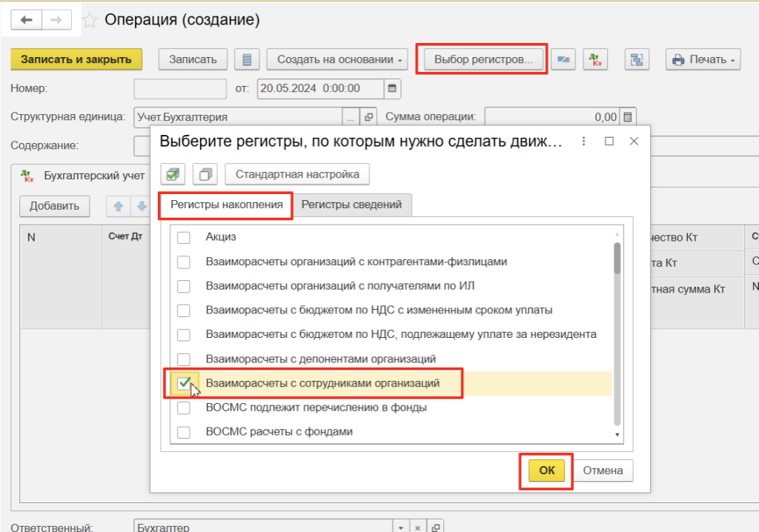The width and height of the screenshot is (759, 532).
Task: Click the Дт/Кт postings toolbar icon
Action: 594,59
